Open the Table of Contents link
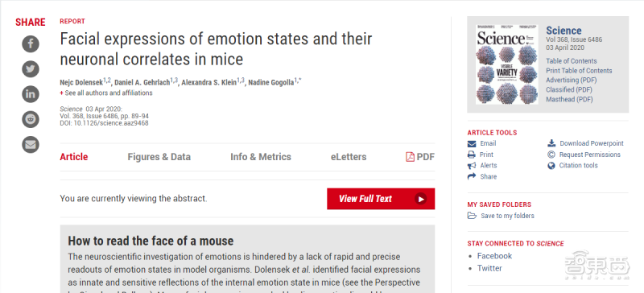Screen dimensions: 644x293 (x=572, y=61)
